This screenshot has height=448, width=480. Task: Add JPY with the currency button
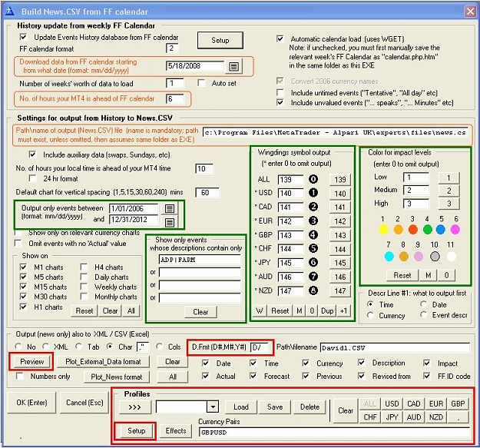(x=392, y=417)
